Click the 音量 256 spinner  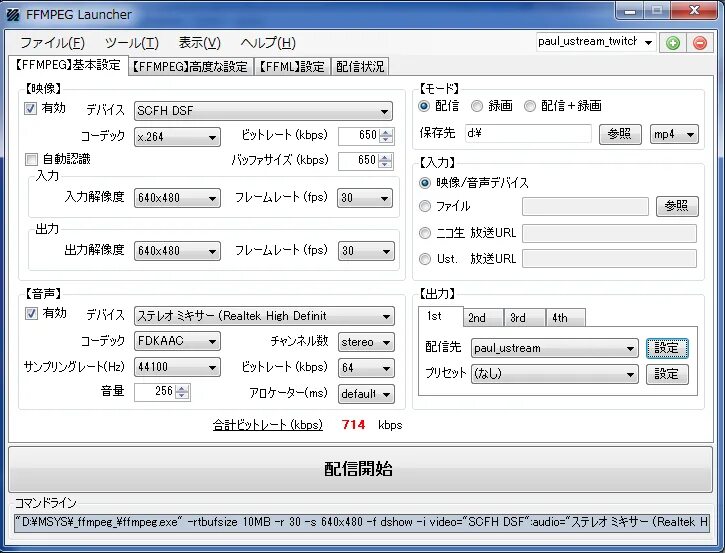tap(162, 392)
